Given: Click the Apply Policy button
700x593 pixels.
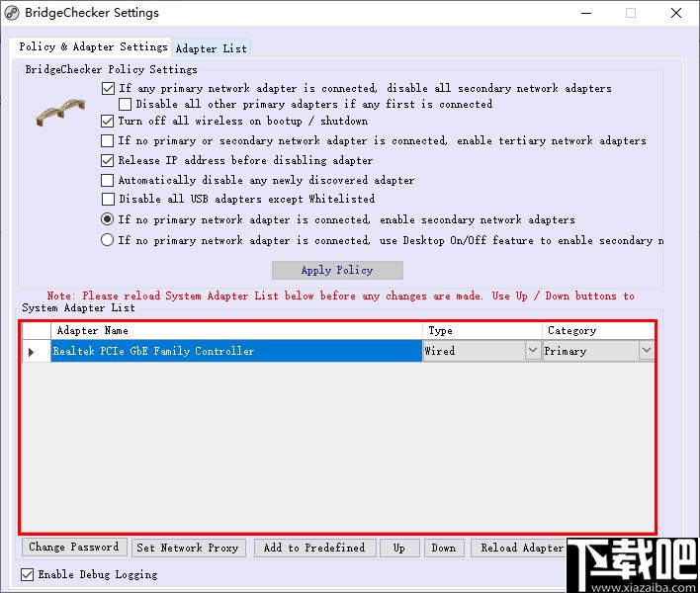Looking at the screenshot, I should click(337, 271).
